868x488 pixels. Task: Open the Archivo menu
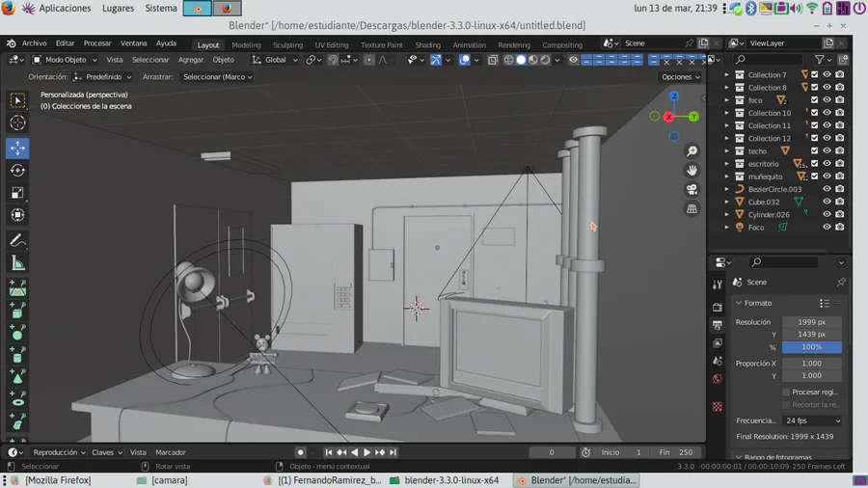coord(35,43)
